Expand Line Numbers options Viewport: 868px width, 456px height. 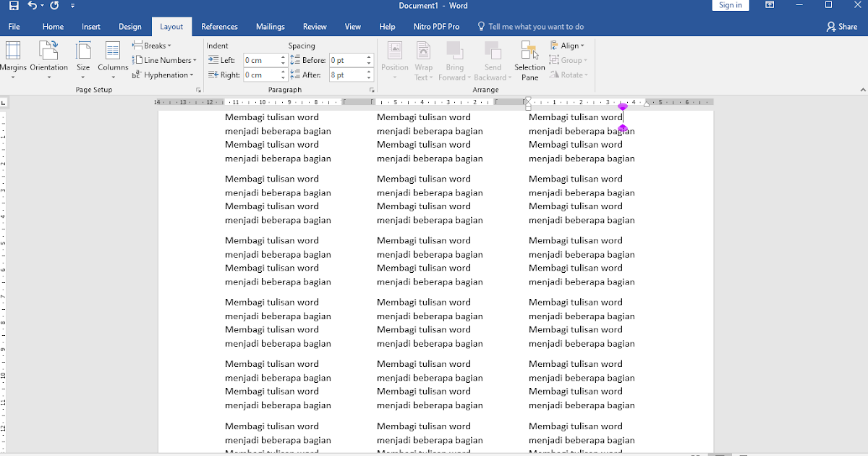164,60
